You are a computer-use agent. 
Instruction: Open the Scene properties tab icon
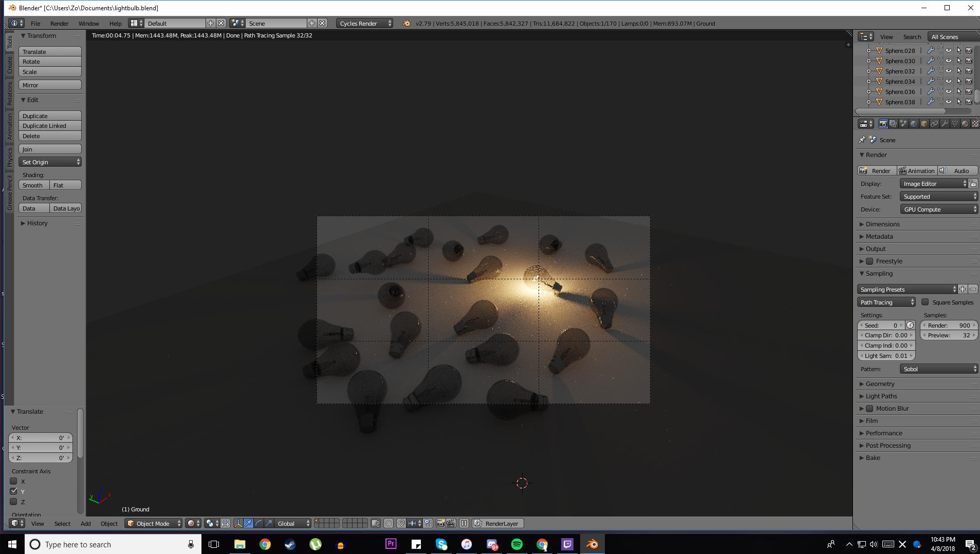coord(903,124)
